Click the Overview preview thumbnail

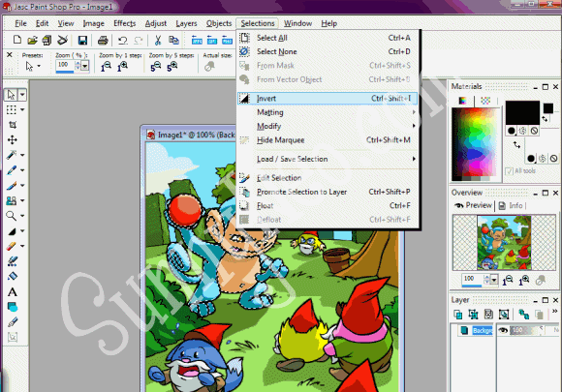tap(504, 242)
